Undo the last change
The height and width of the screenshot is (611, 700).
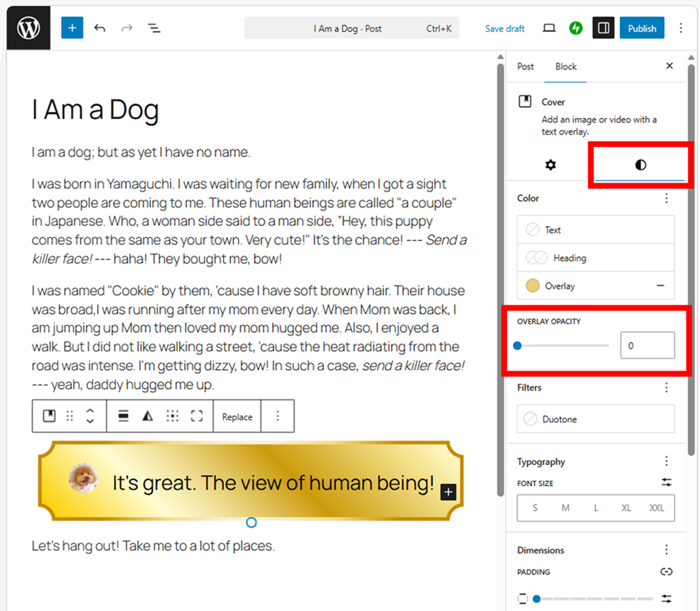(x=100, y=28)
